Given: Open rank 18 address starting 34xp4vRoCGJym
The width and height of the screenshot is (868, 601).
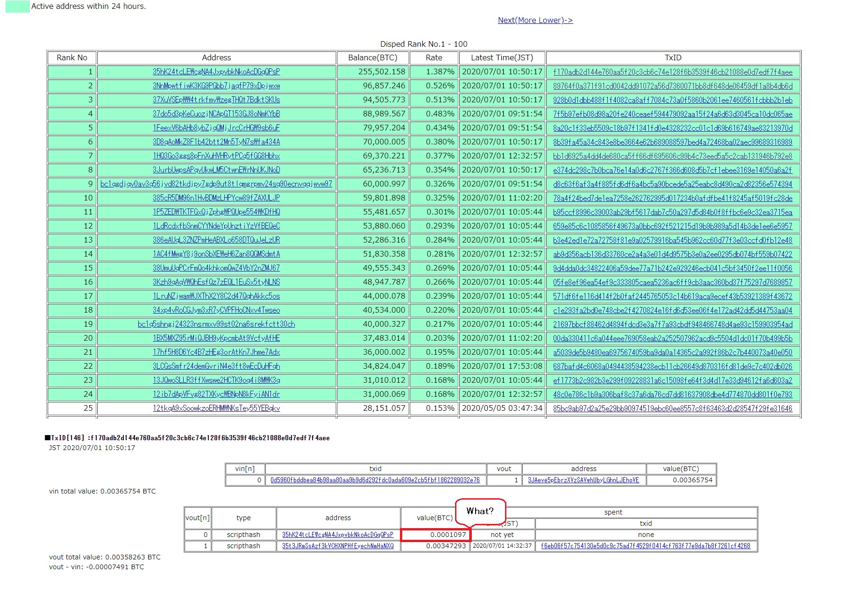Looking at the screenshot, I should point(216,310).
